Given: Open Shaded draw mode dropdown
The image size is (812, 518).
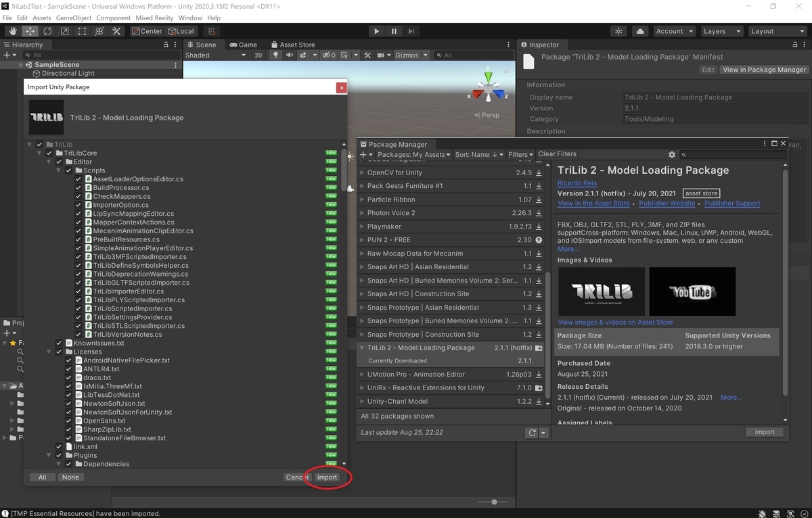Looking at the screenshot, I should pos(215,55).
